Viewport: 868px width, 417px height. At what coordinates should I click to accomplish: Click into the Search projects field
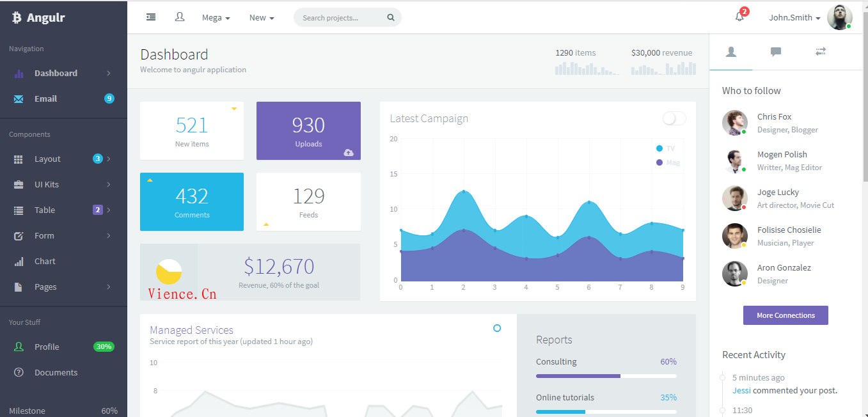[x=339, y=18]
